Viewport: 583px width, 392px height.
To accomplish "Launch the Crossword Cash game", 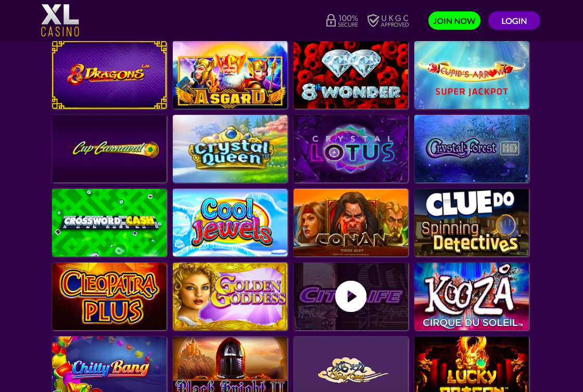I will pos(109,223).
